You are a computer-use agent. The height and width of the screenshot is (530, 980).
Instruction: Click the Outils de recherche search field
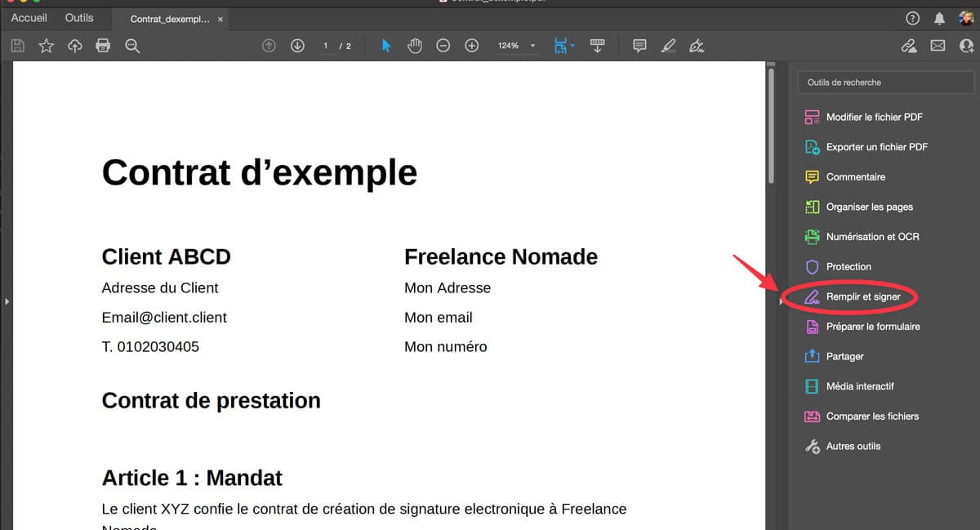pos(885,82)
